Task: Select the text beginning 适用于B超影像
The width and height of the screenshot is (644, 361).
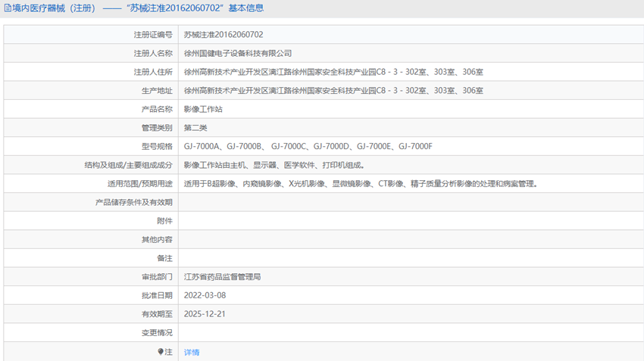Action: tap(361, 184)
